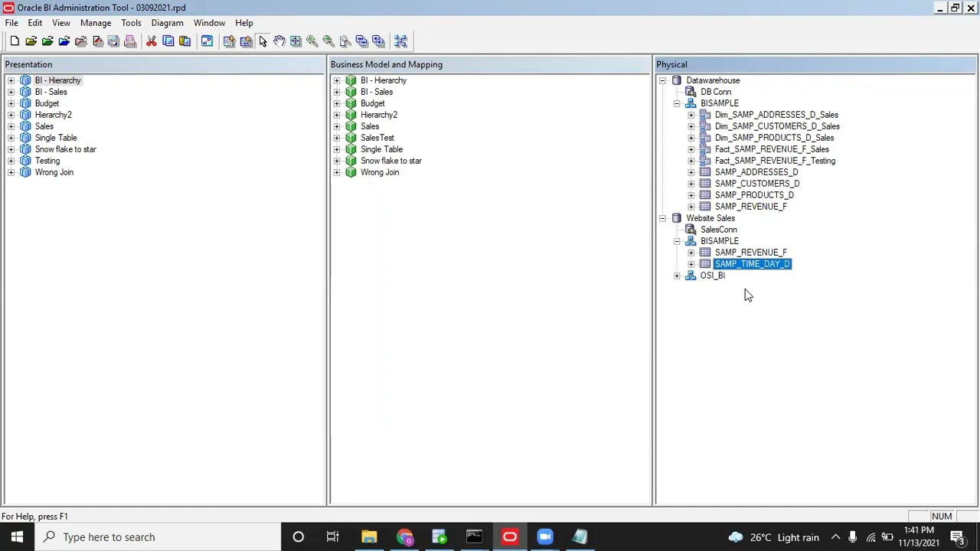980x551 pixels.
Task: Expand Wrong Join in Business Model pane
Action: click(337, 172)
